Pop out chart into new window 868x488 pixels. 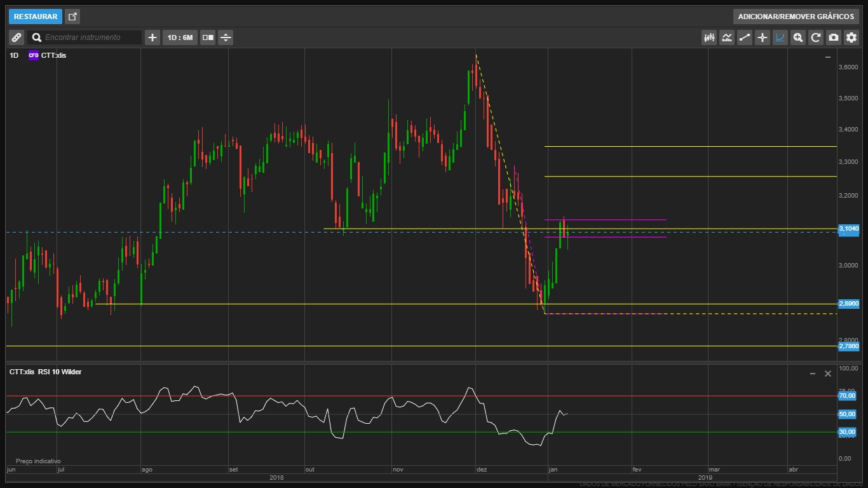(x=72, y=17)
